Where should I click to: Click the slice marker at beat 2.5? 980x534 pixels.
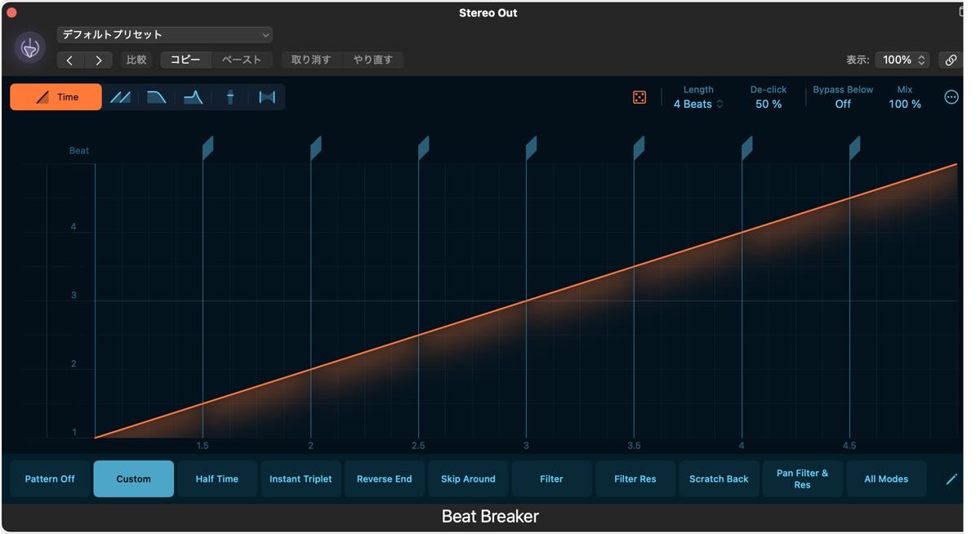[423, 148]
